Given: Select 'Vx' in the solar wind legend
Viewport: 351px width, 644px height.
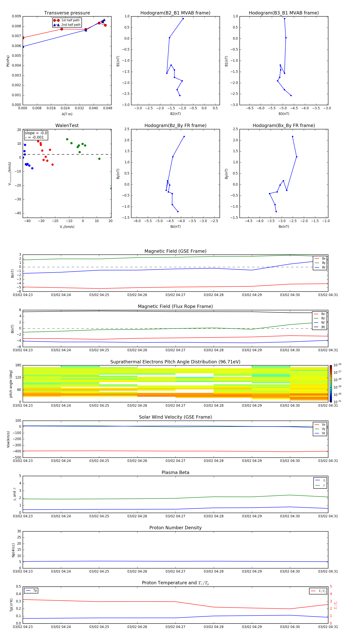Looking at the screenshot, I should pyautogui.click(x=320, y=425).
